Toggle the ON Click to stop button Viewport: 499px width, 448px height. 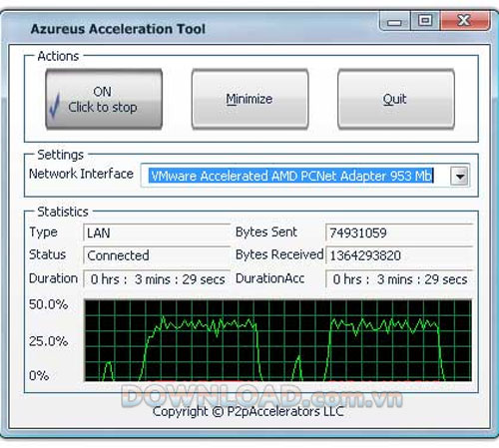104,99
